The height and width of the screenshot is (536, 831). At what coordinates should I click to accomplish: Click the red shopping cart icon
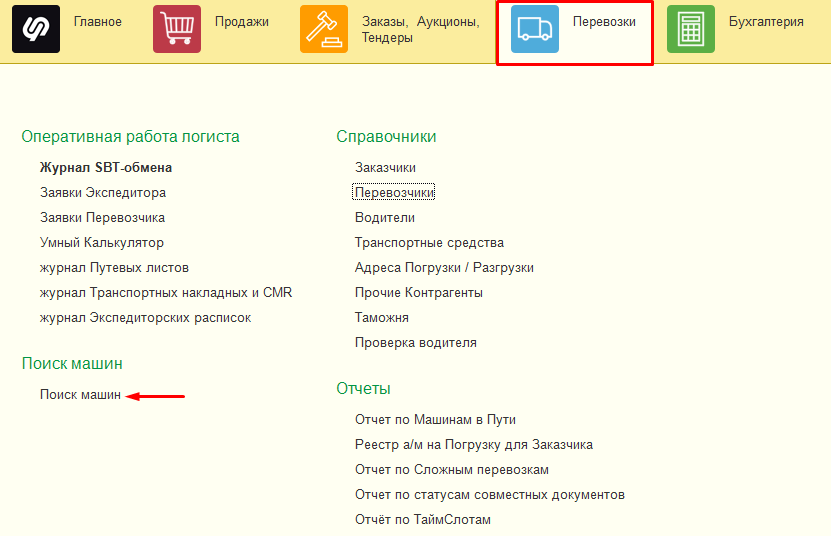click(177, 29)
